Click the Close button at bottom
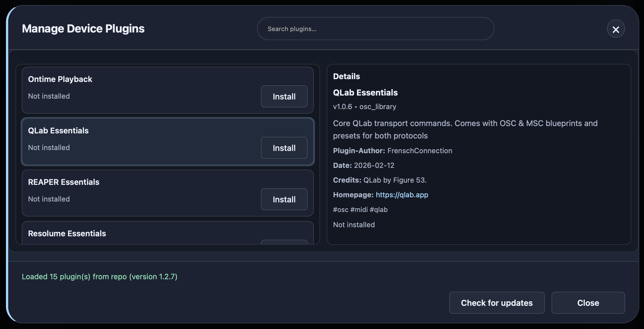The height and width of the screenshot is (329, 644). (x=588, y=303)
